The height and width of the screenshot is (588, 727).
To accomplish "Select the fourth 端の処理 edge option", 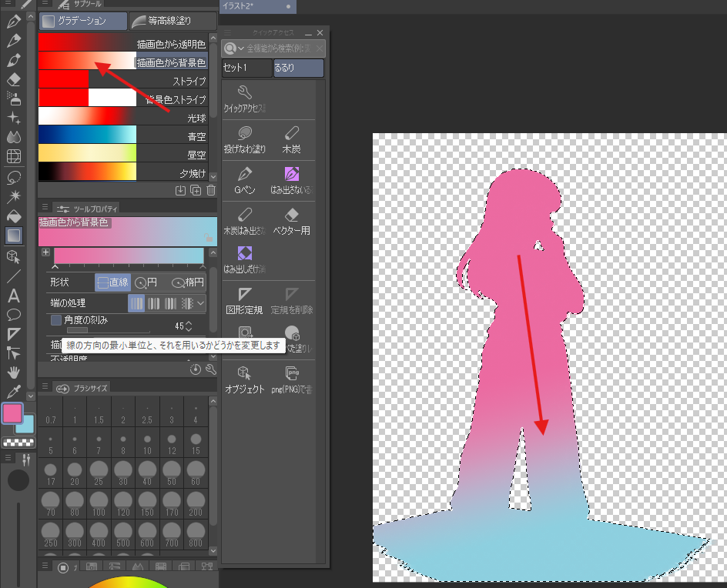I will [x=187, y=303].
